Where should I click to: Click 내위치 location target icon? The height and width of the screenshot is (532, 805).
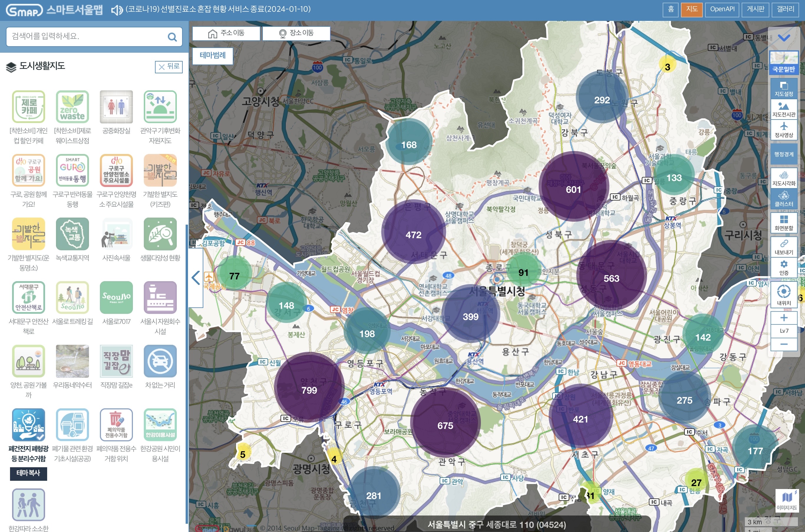click(783, 294)
